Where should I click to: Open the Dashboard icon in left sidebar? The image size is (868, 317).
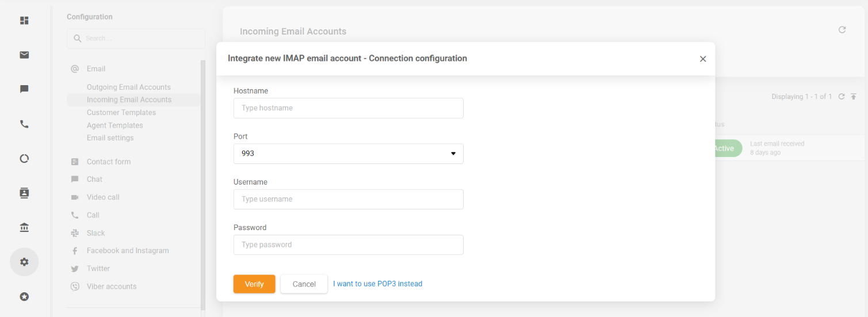24,21
